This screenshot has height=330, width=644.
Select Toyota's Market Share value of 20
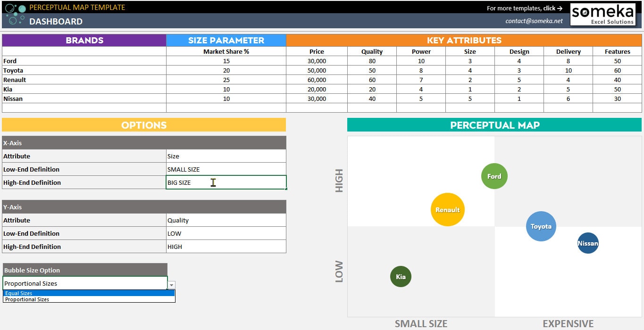[226, 70]
